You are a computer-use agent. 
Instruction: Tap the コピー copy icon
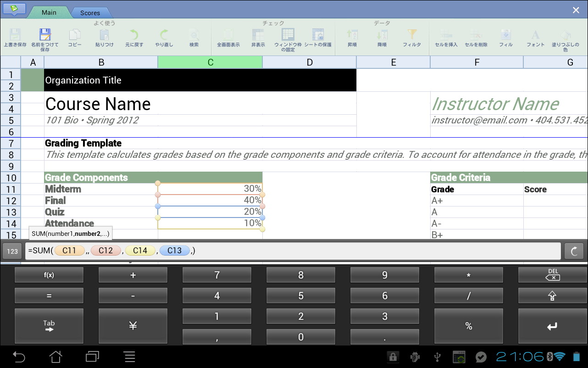click(x=75, y=35)
